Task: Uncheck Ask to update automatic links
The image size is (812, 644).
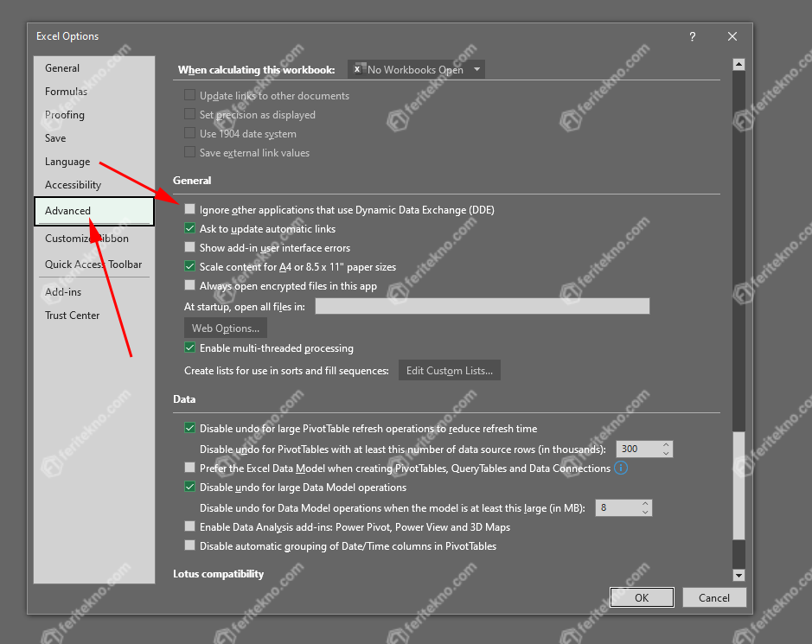Action: 190,228
